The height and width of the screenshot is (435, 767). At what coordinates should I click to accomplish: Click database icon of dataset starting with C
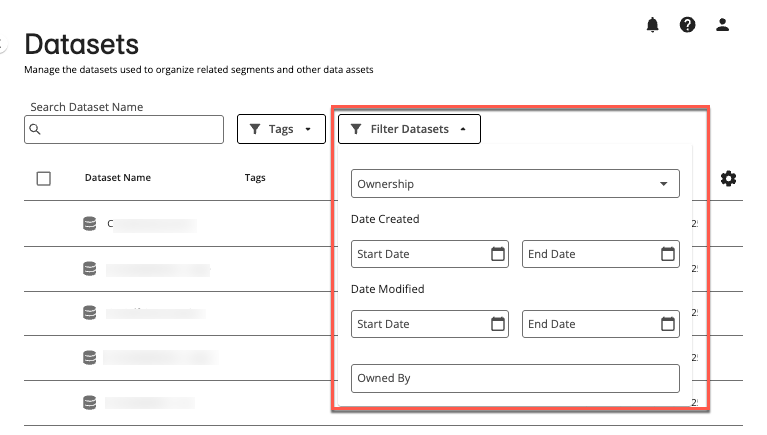[x=90, y=224]
